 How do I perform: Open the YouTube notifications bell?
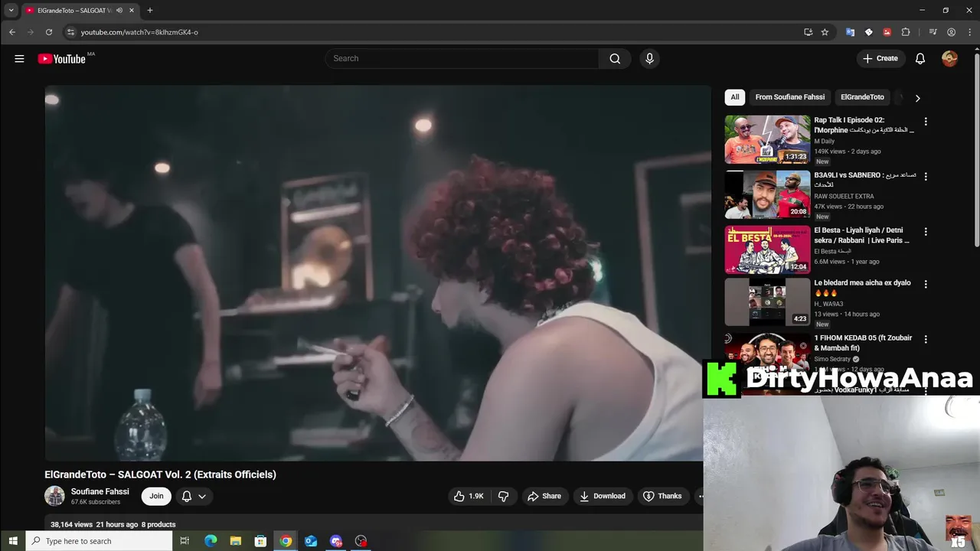pyautogui.click(x=920, y=58)
